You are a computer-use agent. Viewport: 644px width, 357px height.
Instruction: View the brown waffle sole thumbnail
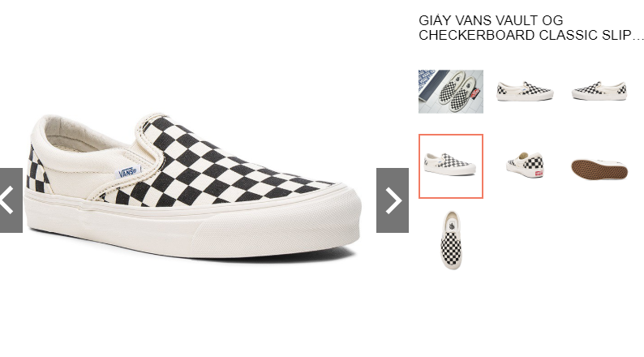(x=599, y=170)
